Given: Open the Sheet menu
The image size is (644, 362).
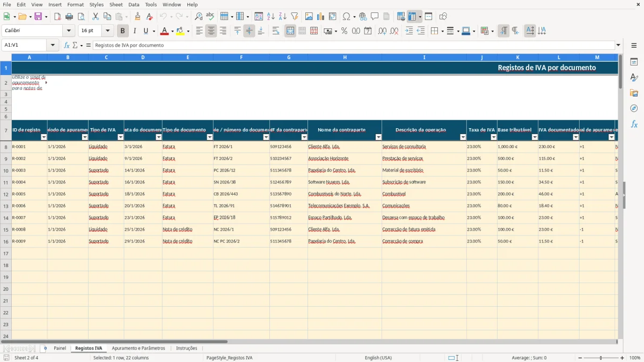Looking at the screenshot, I should pos(116,4).
